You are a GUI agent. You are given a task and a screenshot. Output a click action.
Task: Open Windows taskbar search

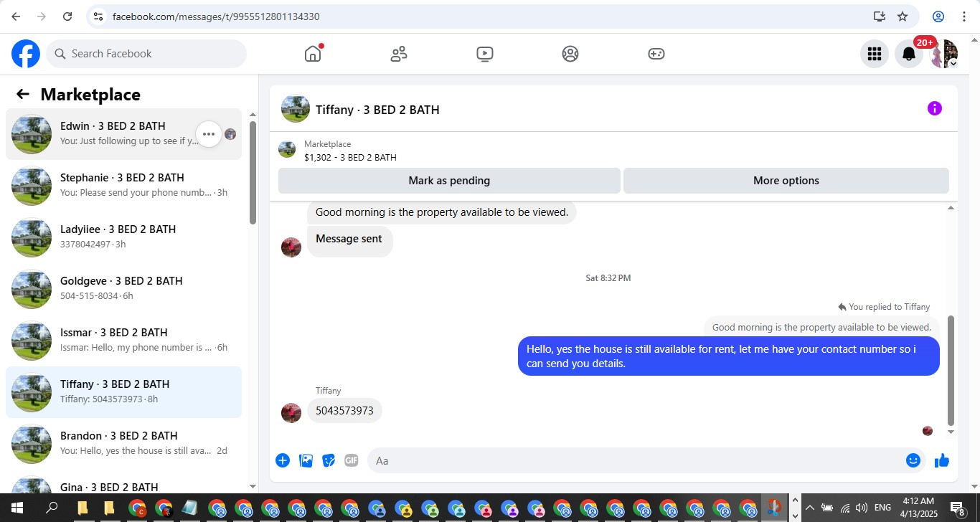[x=52, y=508]
